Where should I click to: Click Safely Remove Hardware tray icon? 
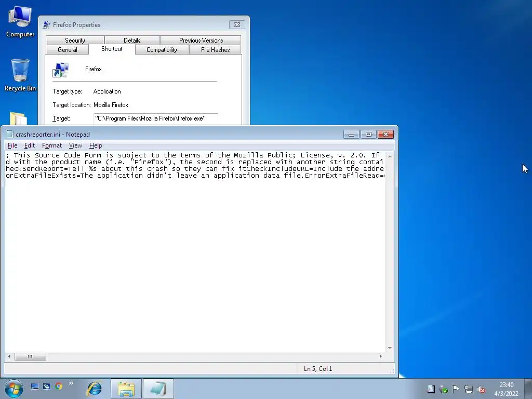444,389
